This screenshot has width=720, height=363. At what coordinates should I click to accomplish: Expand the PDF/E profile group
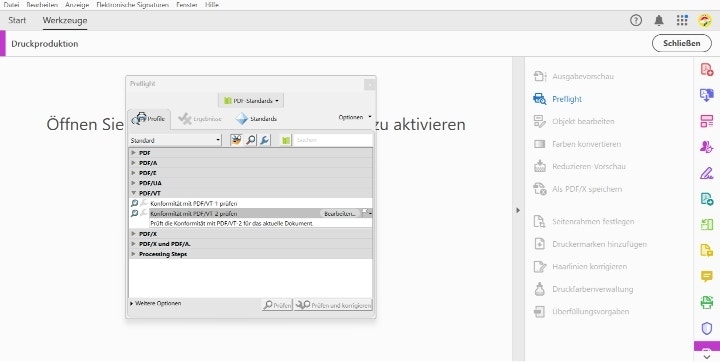coord(134,173)
